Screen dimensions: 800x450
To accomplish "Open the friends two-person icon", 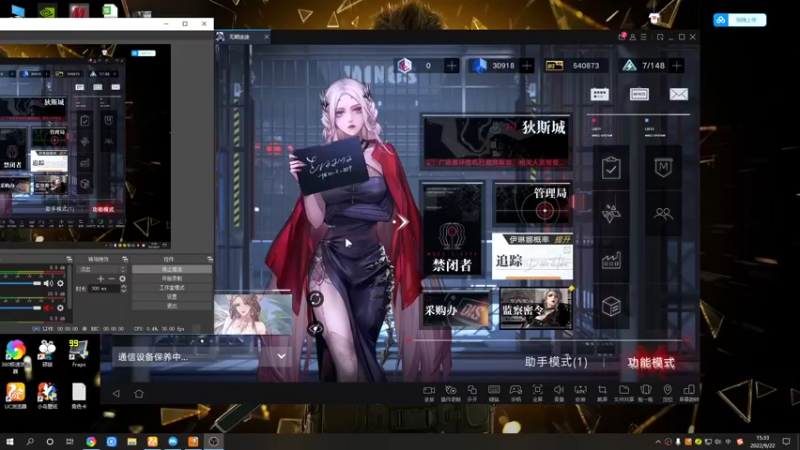I will point(663,214).
